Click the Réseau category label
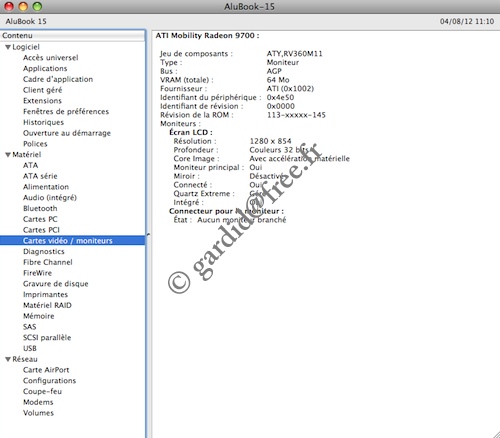This screenshot has height=438, width=500. point(25,359)
